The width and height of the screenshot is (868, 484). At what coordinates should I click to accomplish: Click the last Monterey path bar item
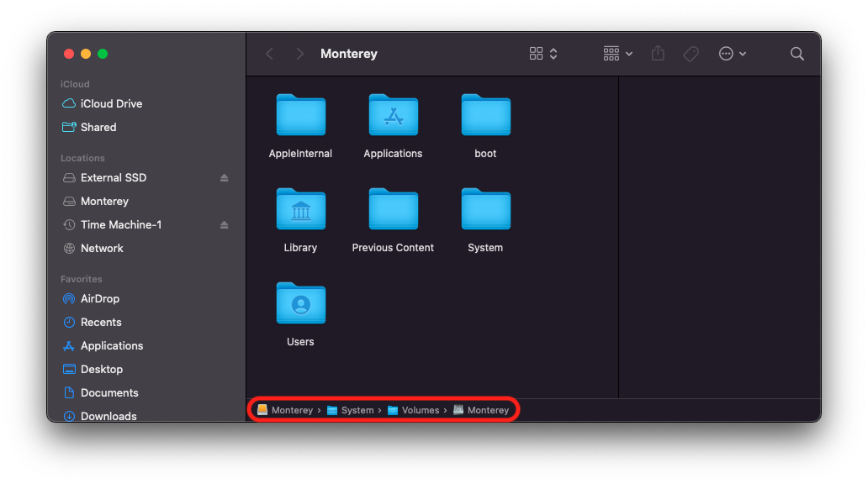(481, 410)
